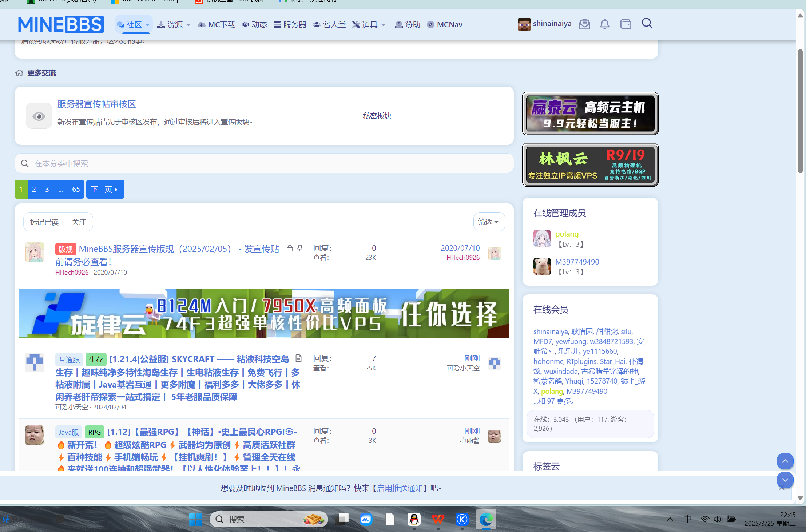The image size is (806, 532).
Task: Open QQ penguin icon in taskbar
Action: (414, 519)
